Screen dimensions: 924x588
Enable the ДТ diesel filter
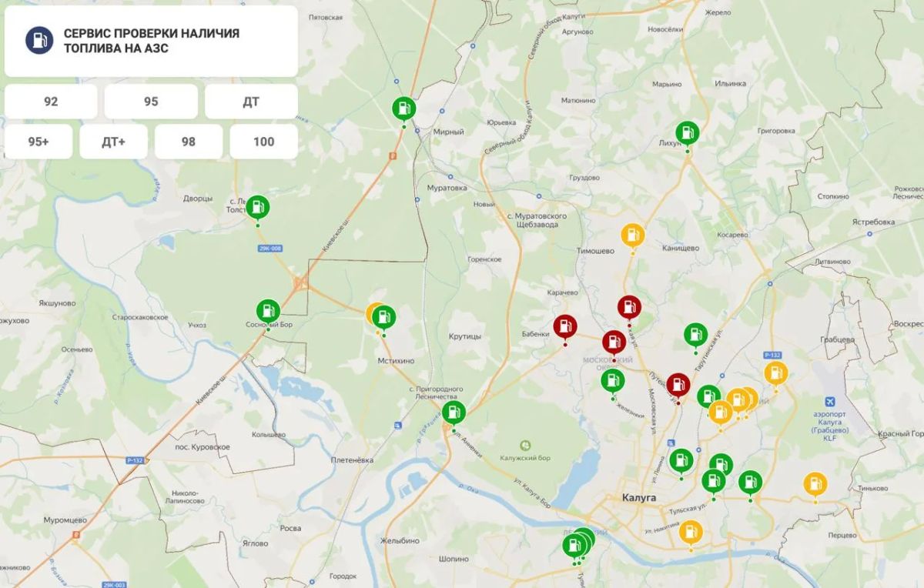(x=251, y=102)
